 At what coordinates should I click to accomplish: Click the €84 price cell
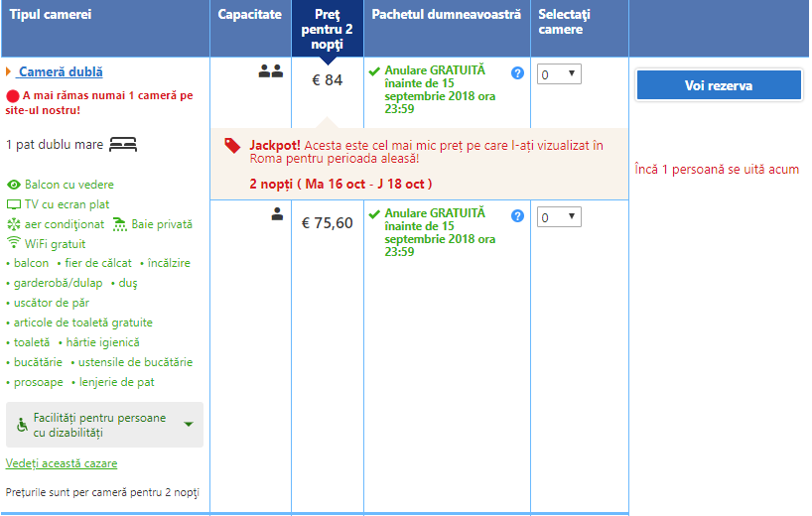(327, 80)
